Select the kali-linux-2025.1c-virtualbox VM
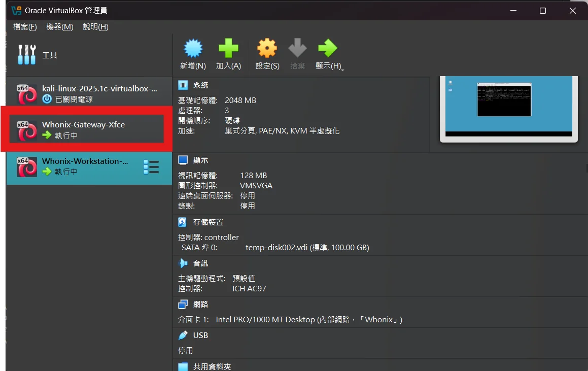 pos(89,93)
